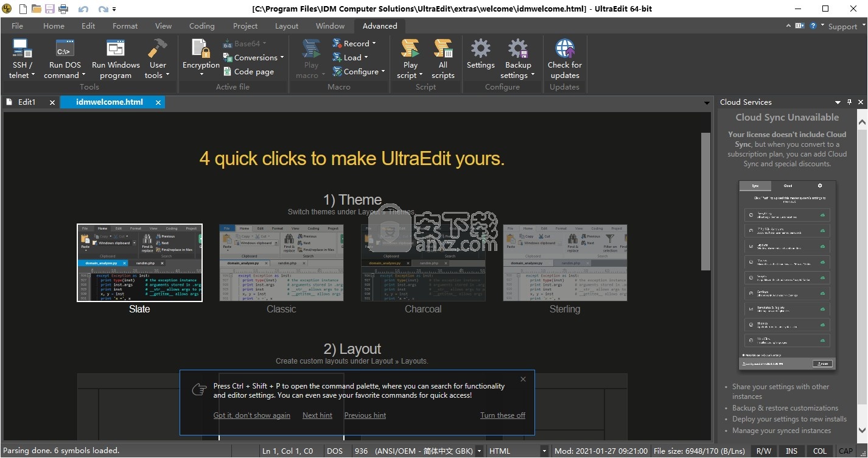Open the Conversions dropdown
The height and width of the screenshot is (458, 868).
pyautogui.click(x=282, y=58)
